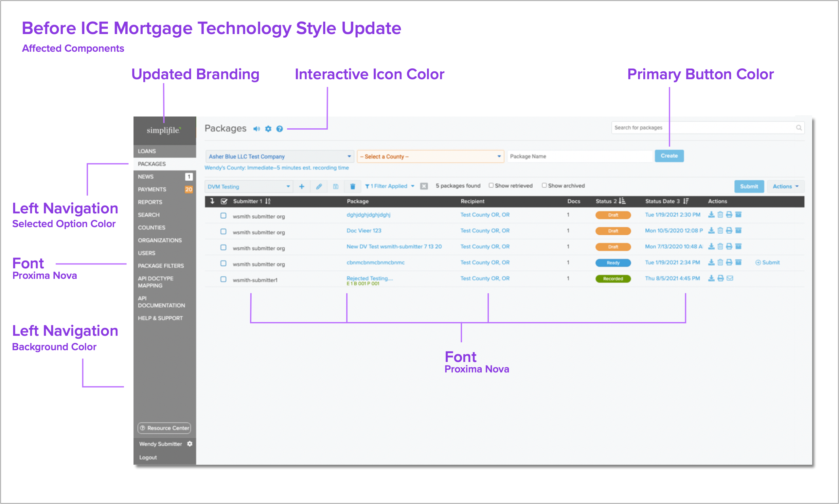This screenshot has height=504, width=839.
Task: Open Package Filters in left navigation
Action: pyautogui.click(x=165, y=266)
